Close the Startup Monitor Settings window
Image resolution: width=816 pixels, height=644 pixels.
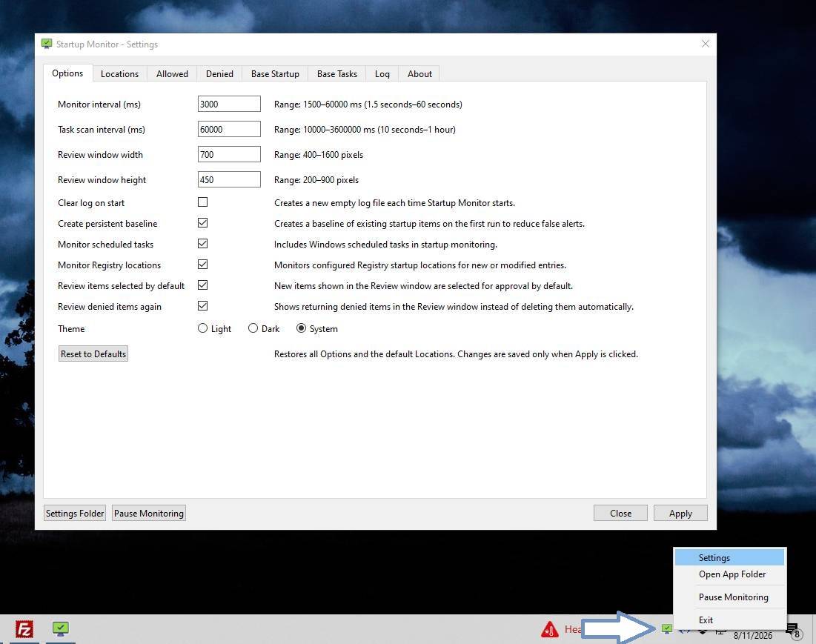[x=705, y=44]
